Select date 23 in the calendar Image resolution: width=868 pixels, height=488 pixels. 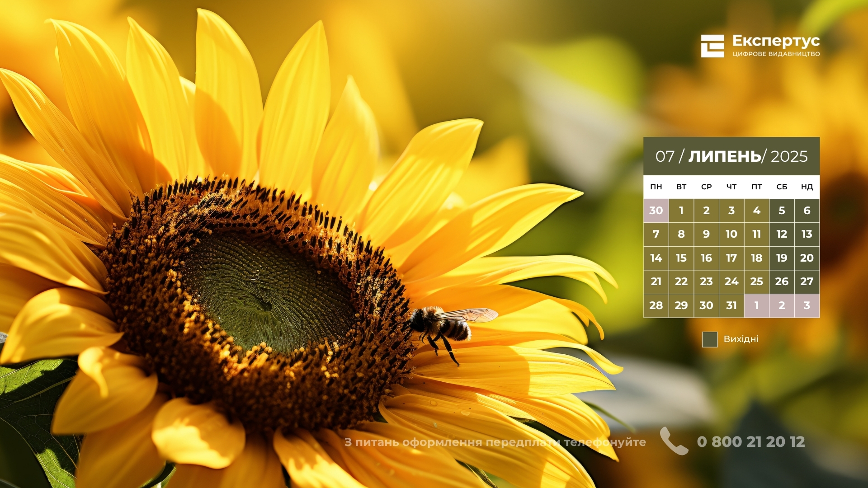(706, 282)
